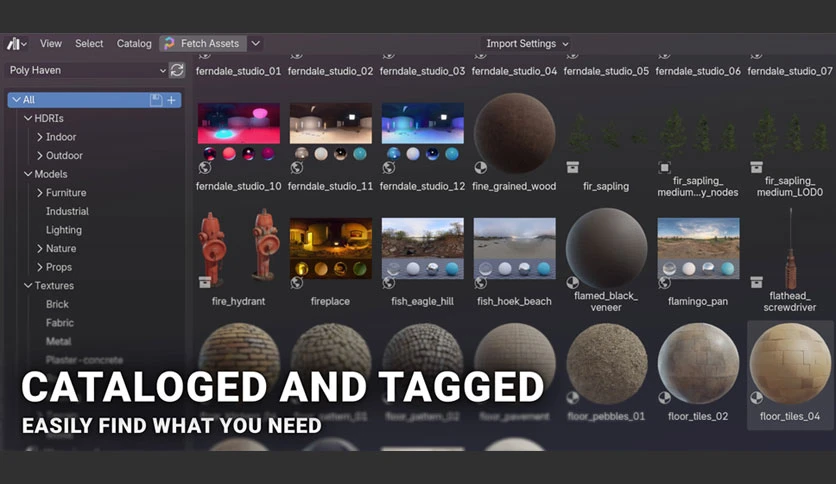Click object icon on fir_sapling_medium_LOD0
836x484 pixels.
pos(756,168)
